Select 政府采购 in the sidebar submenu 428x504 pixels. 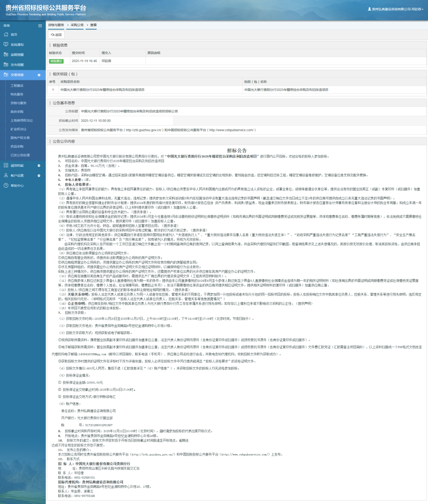[17, 112]
